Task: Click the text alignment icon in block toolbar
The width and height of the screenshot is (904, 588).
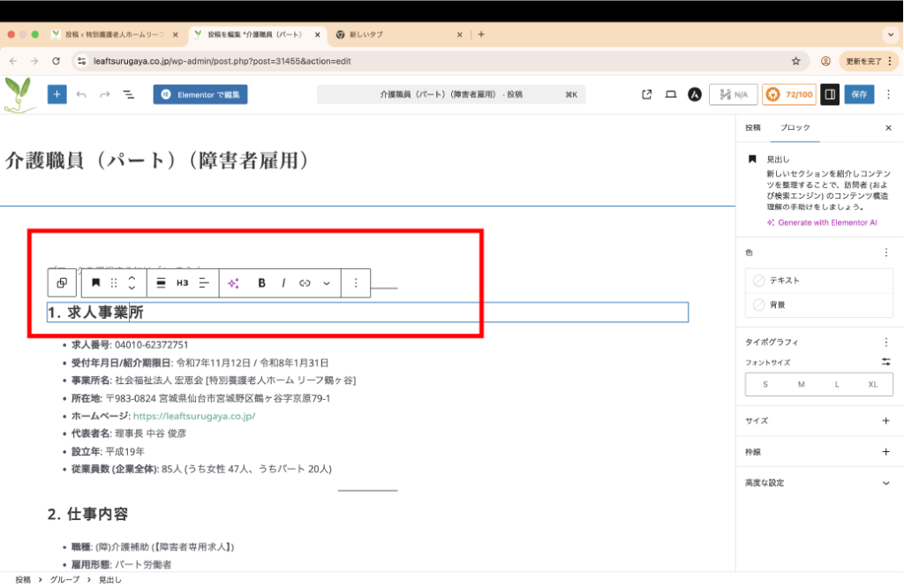Action: (203, 283)
